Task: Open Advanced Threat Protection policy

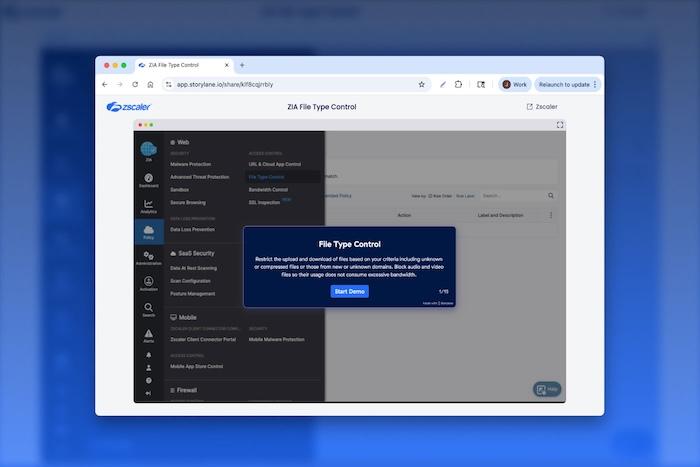Action: coord(200,177)
